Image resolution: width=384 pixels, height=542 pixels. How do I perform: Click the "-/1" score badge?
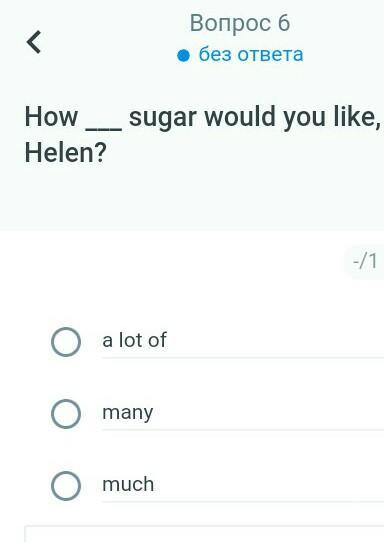pyautogui.click(x=365, y=261)
